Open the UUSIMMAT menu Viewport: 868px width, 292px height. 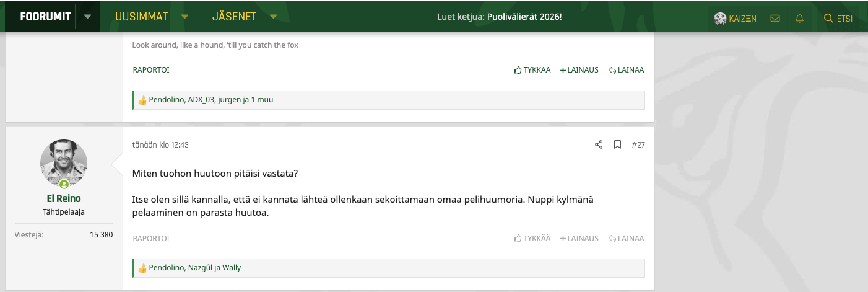[x=142, y=17]
